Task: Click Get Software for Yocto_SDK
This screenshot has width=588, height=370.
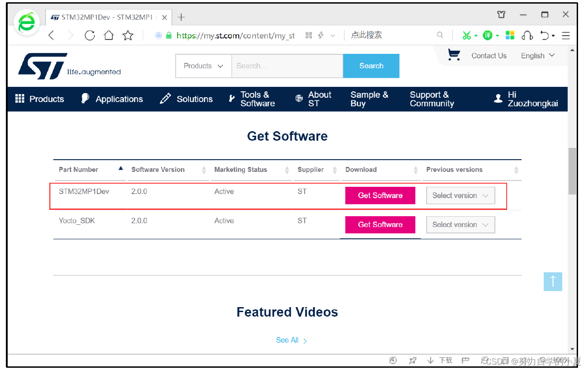Action: [380, 224]
